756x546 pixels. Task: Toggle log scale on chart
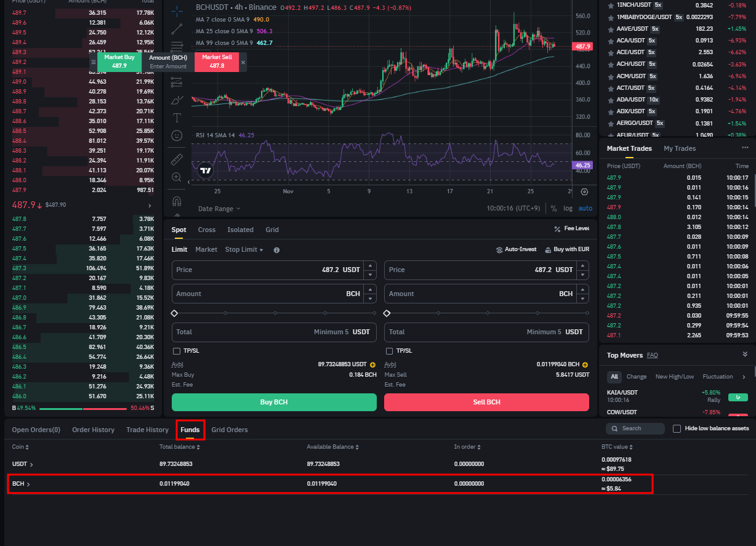(568, 208)
